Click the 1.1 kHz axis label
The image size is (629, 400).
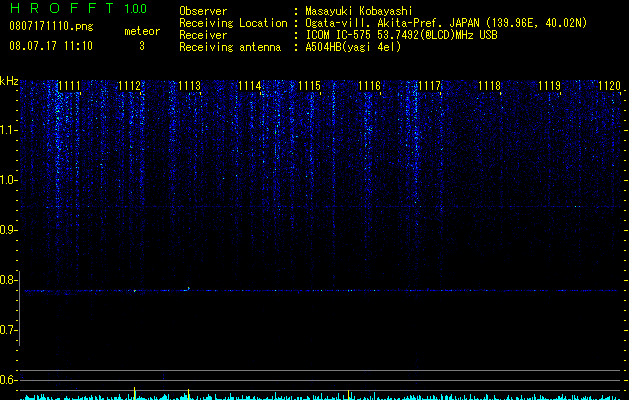[9, 130]
